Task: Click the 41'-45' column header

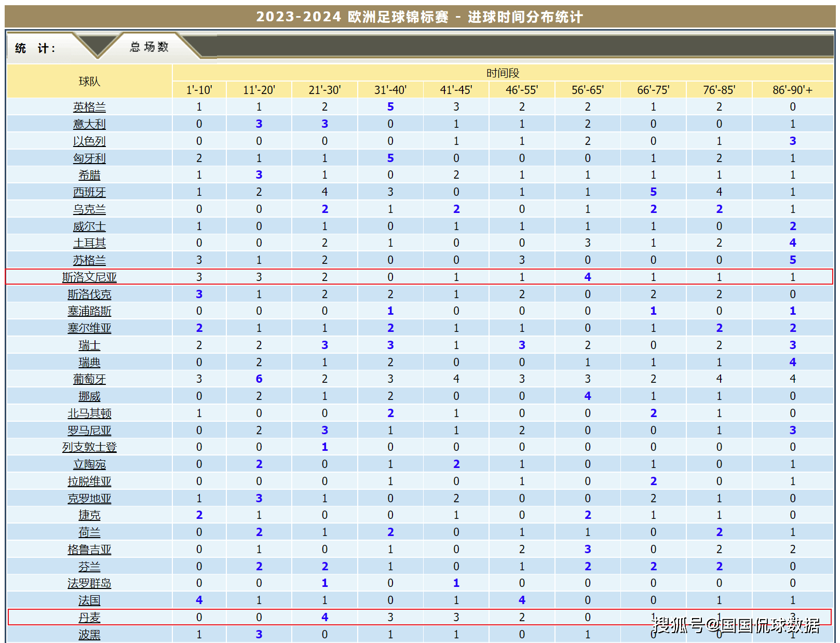Action: coord(456,90)
